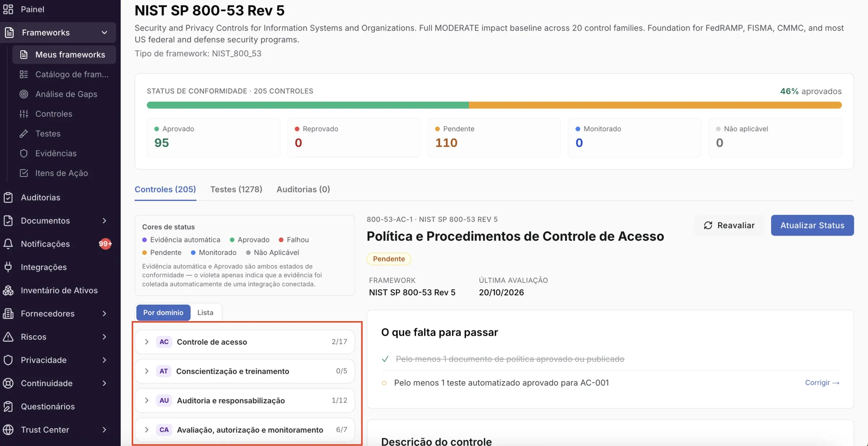This screenshot has width=868, height=446.
Task: Click the Meus frameworks document icon
Action: (x=24, y=54)
